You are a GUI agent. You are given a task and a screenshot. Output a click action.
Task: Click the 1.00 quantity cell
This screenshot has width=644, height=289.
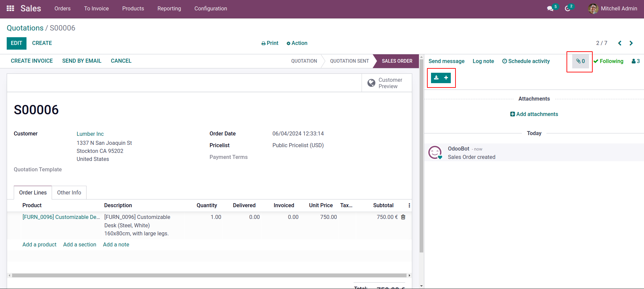pos(216,217)
